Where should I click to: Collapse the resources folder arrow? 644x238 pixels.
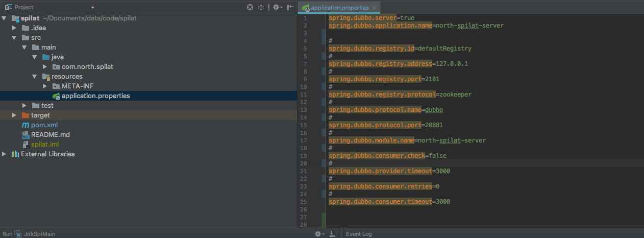[x=35, y=77]
